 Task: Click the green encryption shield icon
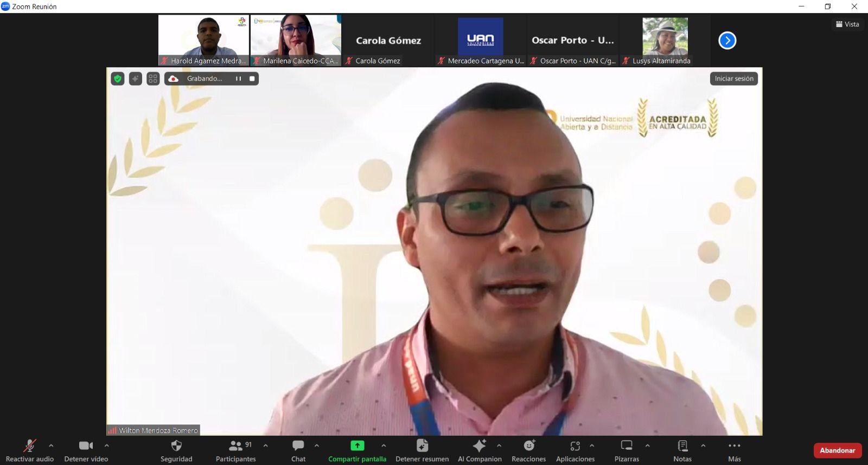point(118,79)
